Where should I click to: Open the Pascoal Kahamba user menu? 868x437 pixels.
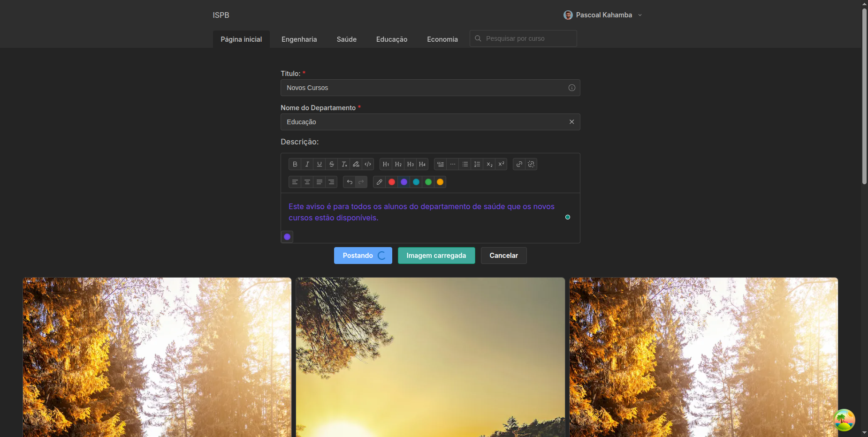603,15
